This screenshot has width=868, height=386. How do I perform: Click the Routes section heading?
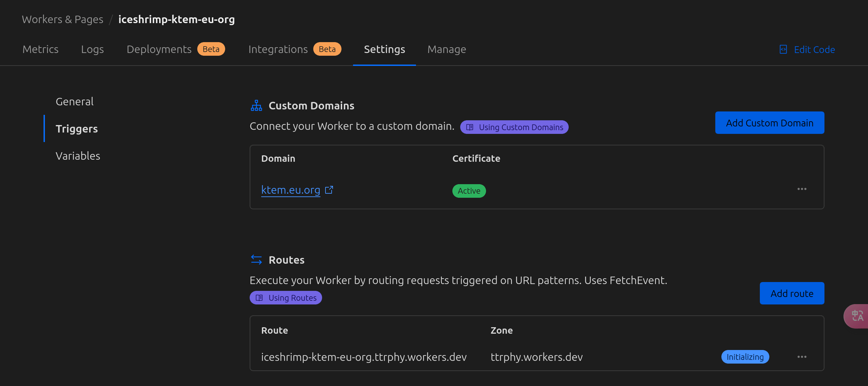(287, 260)
